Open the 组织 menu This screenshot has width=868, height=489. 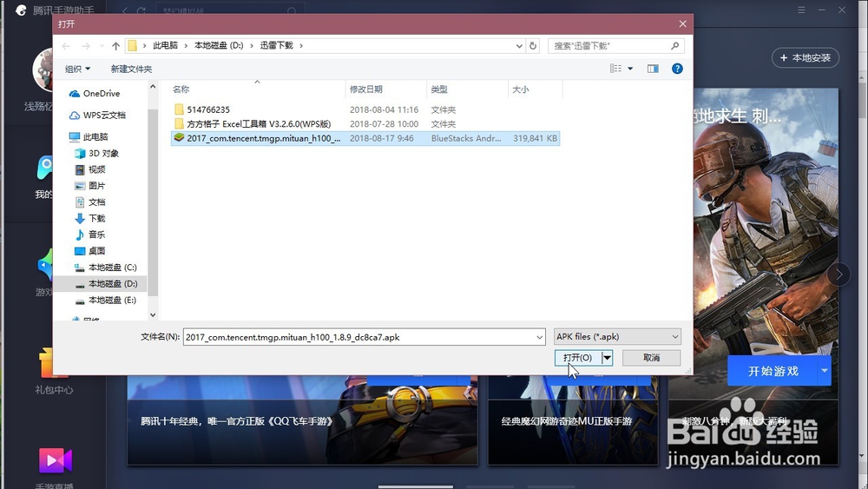click(77, 69)
